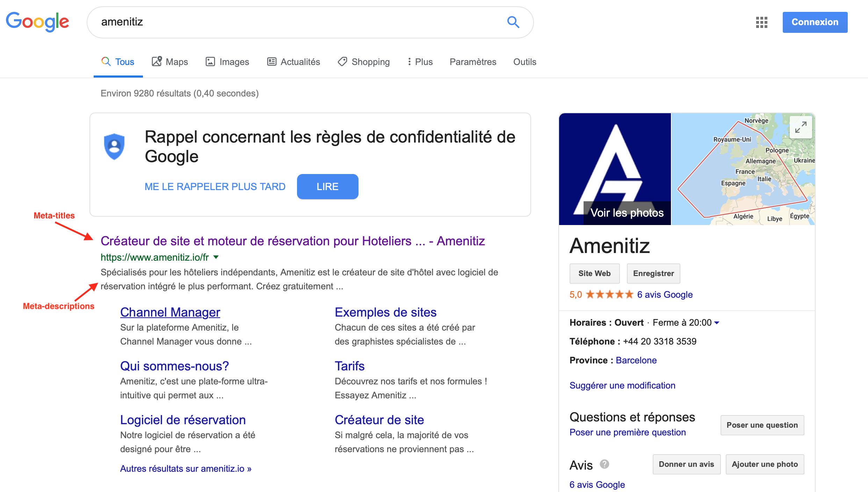
Task: Select the Tous tab
Action: [x=118, y=62]
